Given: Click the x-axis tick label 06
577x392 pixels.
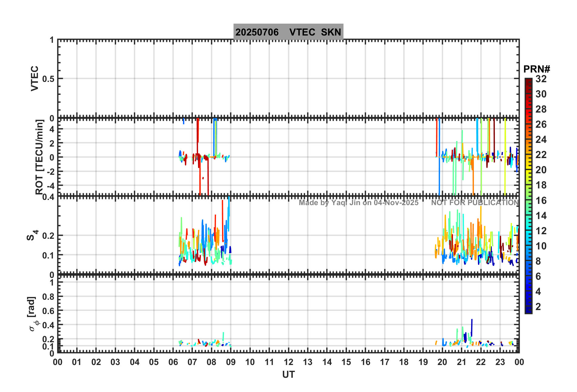Looking at the screenshot, I should point(173,362).
